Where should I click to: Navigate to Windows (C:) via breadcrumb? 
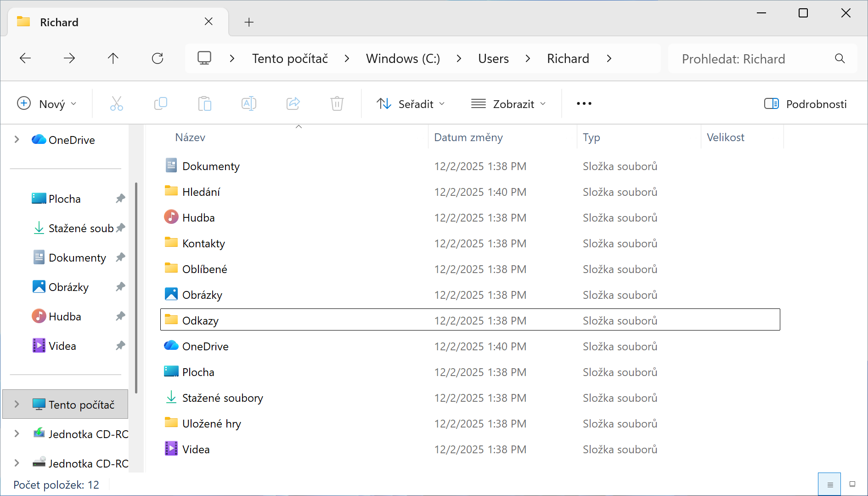(402, 58)
